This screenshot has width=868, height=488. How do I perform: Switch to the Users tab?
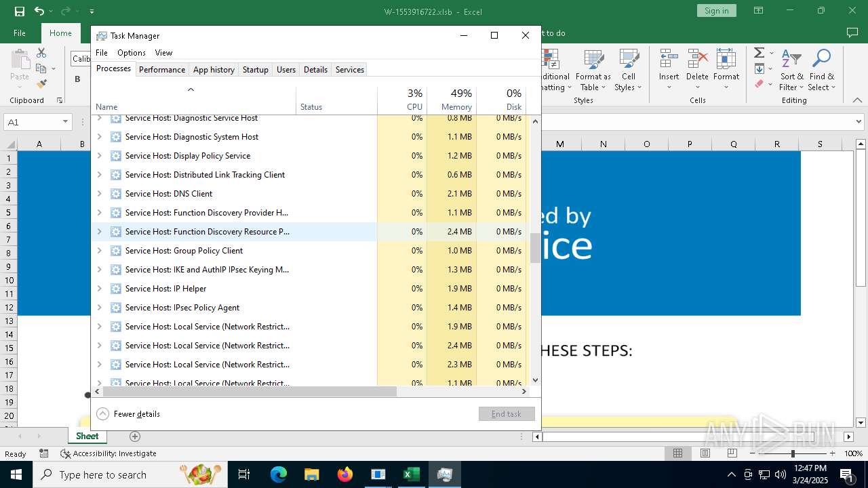pos(286,70)
